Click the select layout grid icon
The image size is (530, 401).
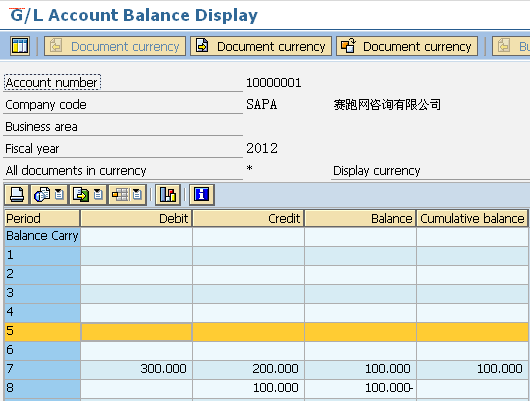(x=120, y=194)
